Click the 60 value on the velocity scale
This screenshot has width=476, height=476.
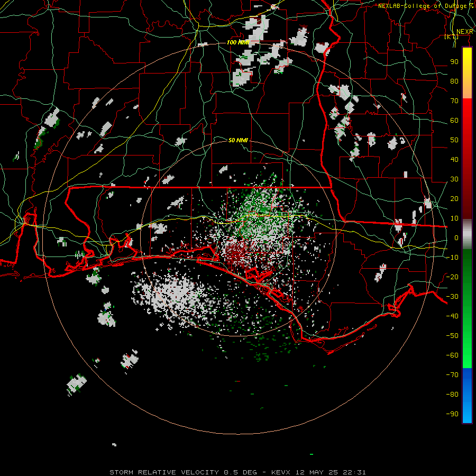tap(454, 121)
